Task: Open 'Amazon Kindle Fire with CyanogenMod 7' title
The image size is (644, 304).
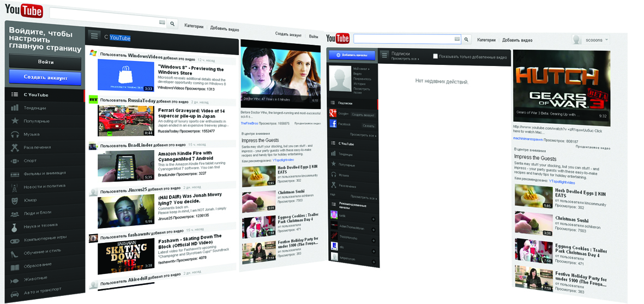Action: [185, 156]
